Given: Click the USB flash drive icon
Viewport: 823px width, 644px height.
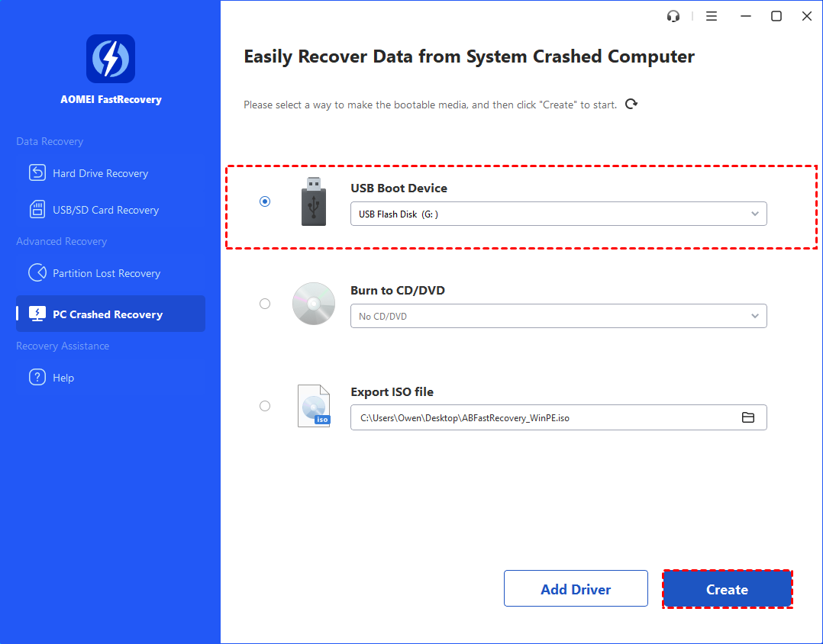Looking at the screenshot, I should pos(313,202).
